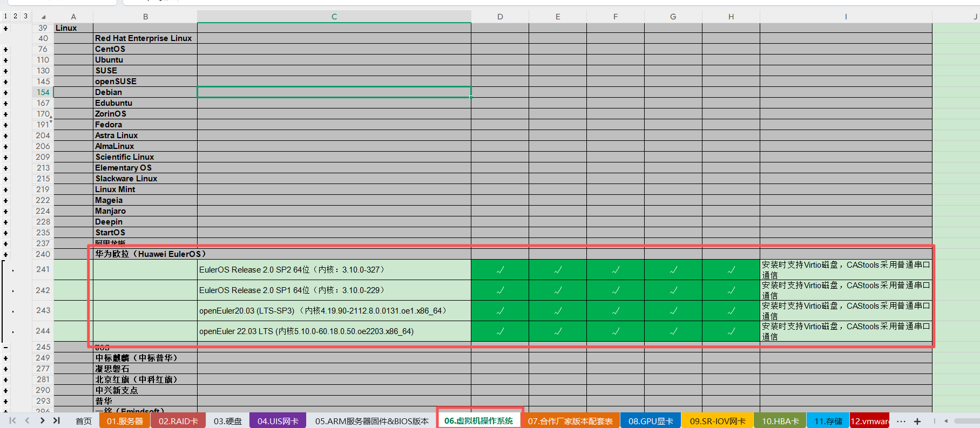Show more sheet tabs via the ellipsis
This screenshot has width=980, height=428.
[901, 421]
